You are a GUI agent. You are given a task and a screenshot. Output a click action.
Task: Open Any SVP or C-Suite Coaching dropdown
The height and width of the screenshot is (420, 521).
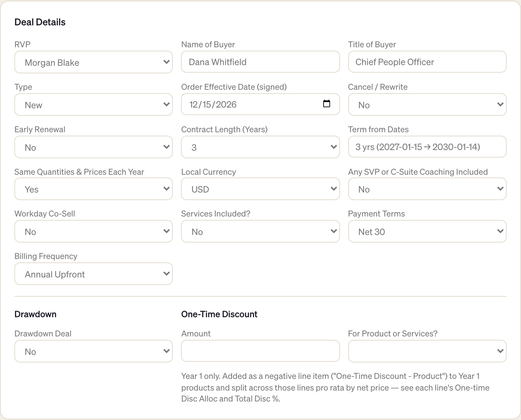(427, 189)
